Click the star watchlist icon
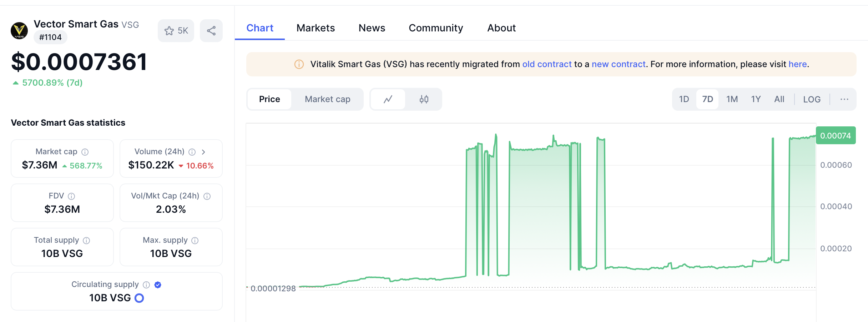Screen dimensions: 868x322 (169, 31)
